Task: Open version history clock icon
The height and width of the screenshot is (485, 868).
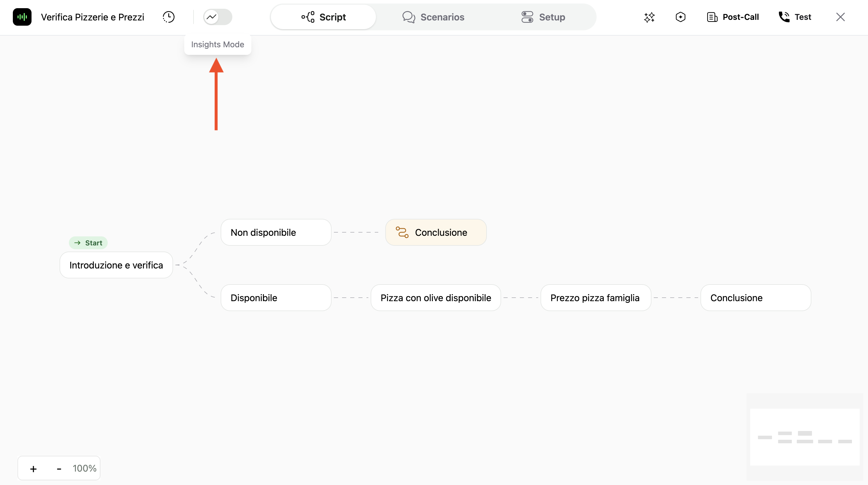Action: (x=168, y=17)
